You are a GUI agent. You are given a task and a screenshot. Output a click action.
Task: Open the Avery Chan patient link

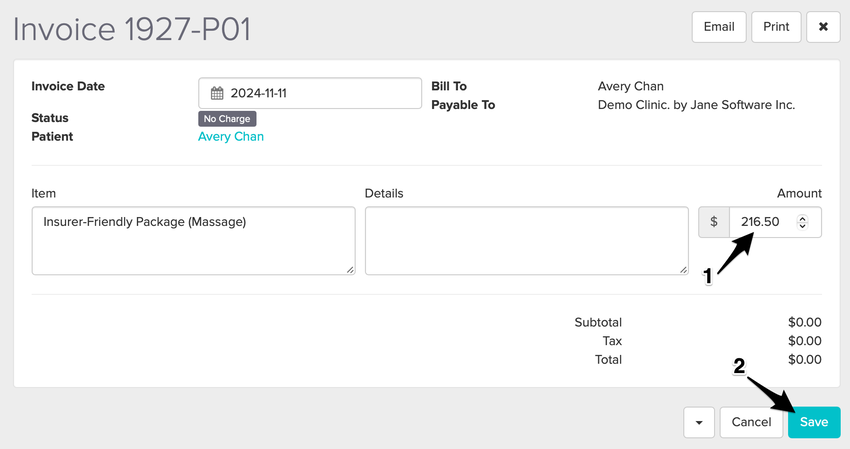pos(231,137)
